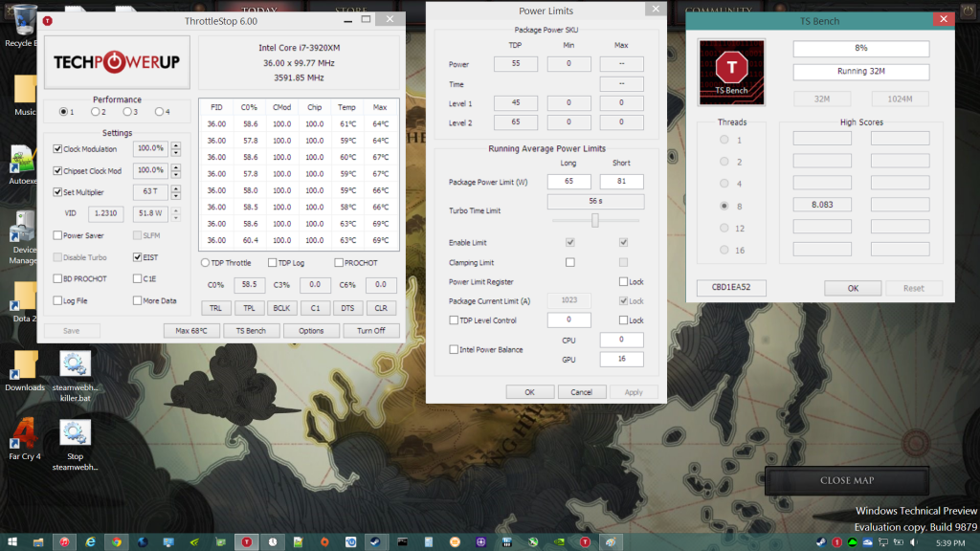The height and width of the screenshot is (551, 980).
Task: Click the Package Power Limit long field
Action: click(x=568, y=182)
